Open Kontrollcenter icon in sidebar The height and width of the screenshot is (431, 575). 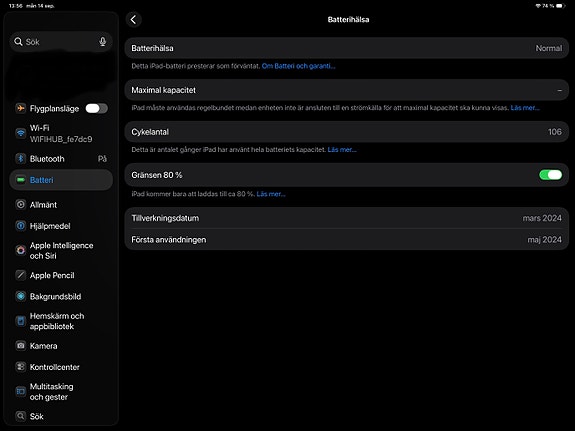[x=21, y=367]
